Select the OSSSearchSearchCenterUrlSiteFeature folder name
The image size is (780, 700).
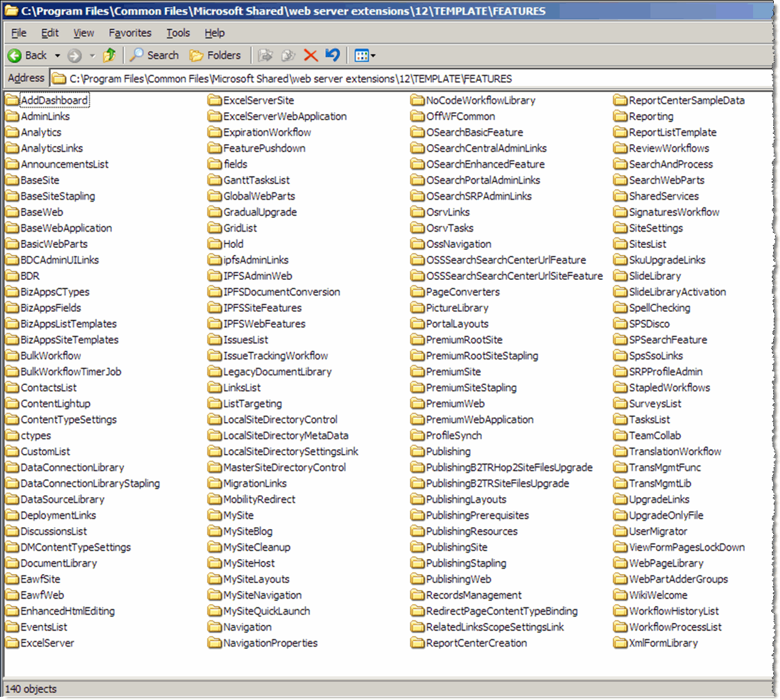pyautogui.click(x=515, y=276)
